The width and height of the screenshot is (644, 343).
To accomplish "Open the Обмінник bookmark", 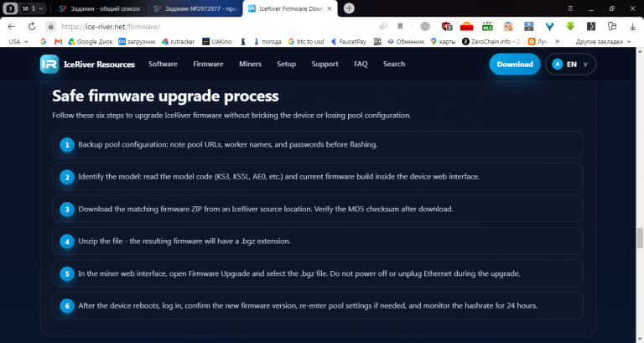I will [406, 41].
